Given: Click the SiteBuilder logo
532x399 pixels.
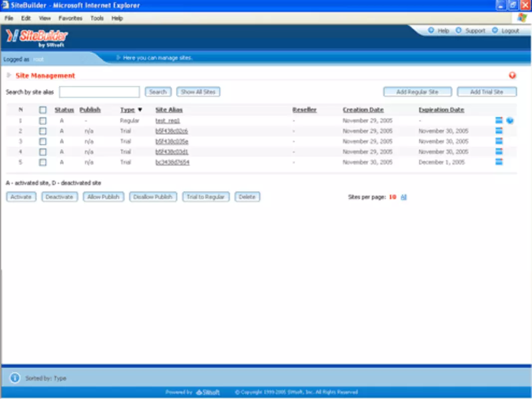Looking at the screenshot, I should [36, 37].
